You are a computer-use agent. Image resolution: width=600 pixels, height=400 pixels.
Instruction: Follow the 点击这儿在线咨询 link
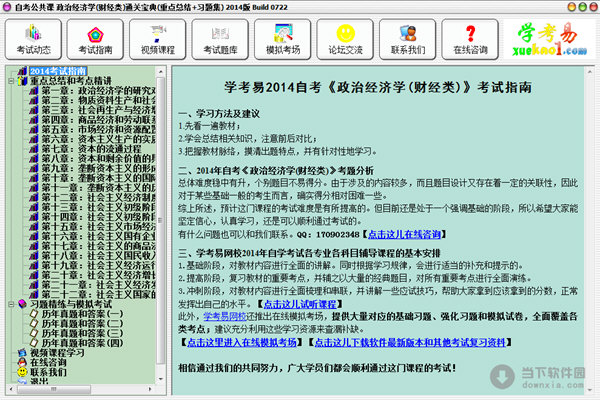click(404, 234)
